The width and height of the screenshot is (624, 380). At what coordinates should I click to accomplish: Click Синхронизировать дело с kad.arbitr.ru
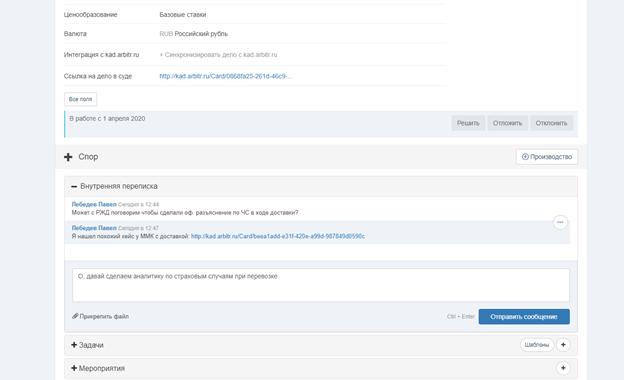(218, 55)
